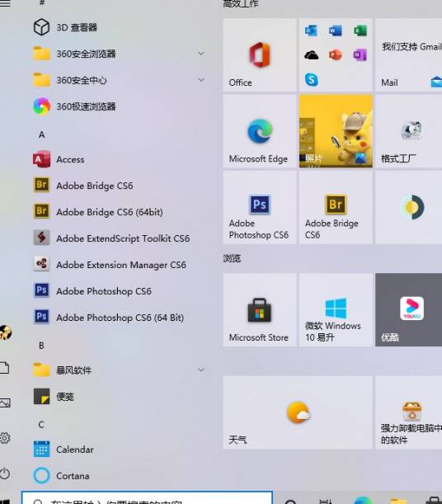The height and width of the screenshot is (504, 442).
Task: Expand the Start menu hamburger button
Action: click(5, 3)
